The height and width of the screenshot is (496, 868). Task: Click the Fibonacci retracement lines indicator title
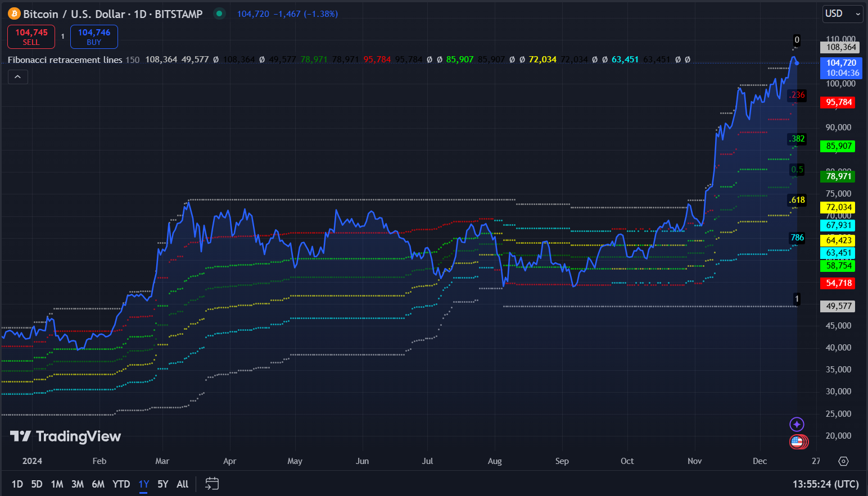(65, 60)
